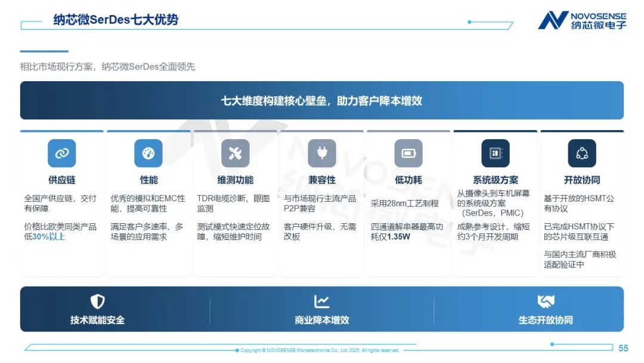
Task: Click the maintenance tools icon above 维测功能
Action: [x=236, y=153]
